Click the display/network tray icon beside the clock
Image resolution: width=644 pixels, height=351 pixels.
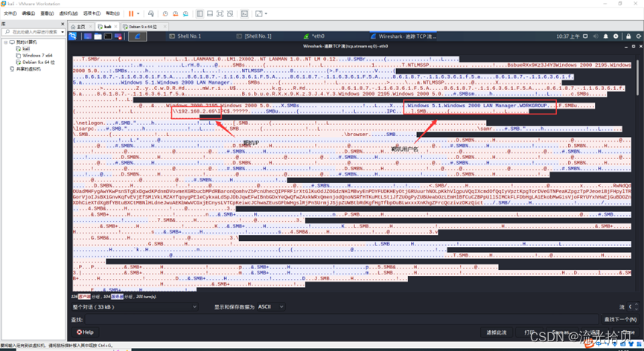tap(586, 36)
